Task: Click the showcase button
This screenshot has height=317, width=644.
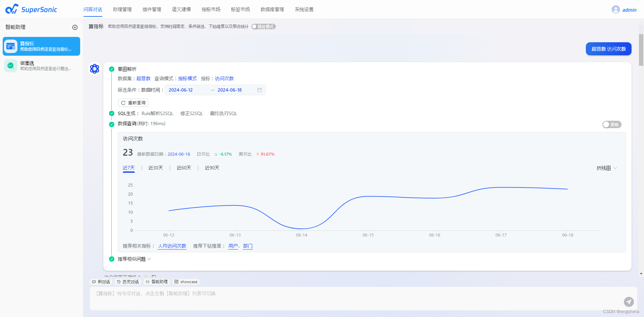Action: (x=186, y=282)
